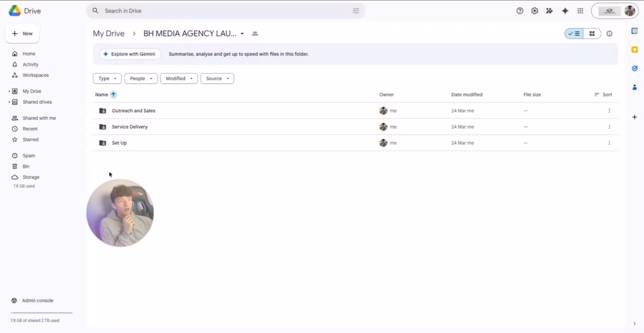Share the folder using the share icon
Image resolution: width=644 pixels, height=333 pixels.
pos(255,33)
